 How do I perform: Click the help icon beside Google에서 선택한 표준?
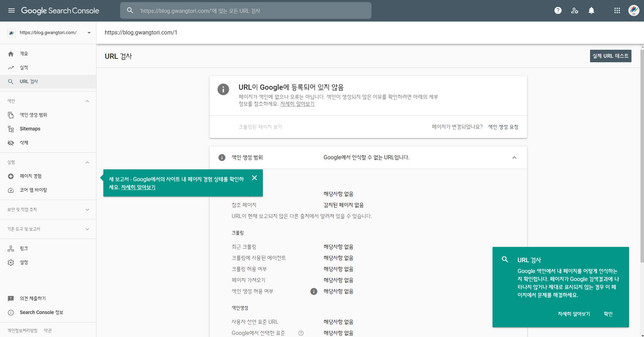coord(301,333)
